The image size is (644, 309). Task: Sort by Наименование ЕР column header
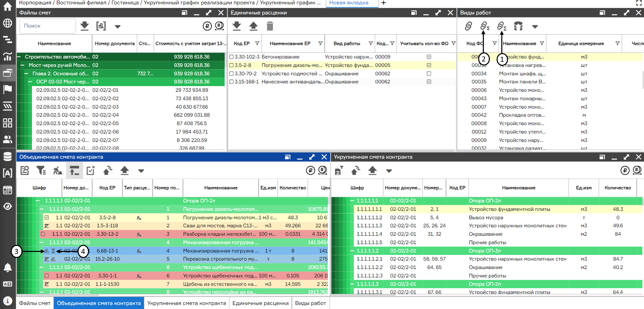click(290, 43)
